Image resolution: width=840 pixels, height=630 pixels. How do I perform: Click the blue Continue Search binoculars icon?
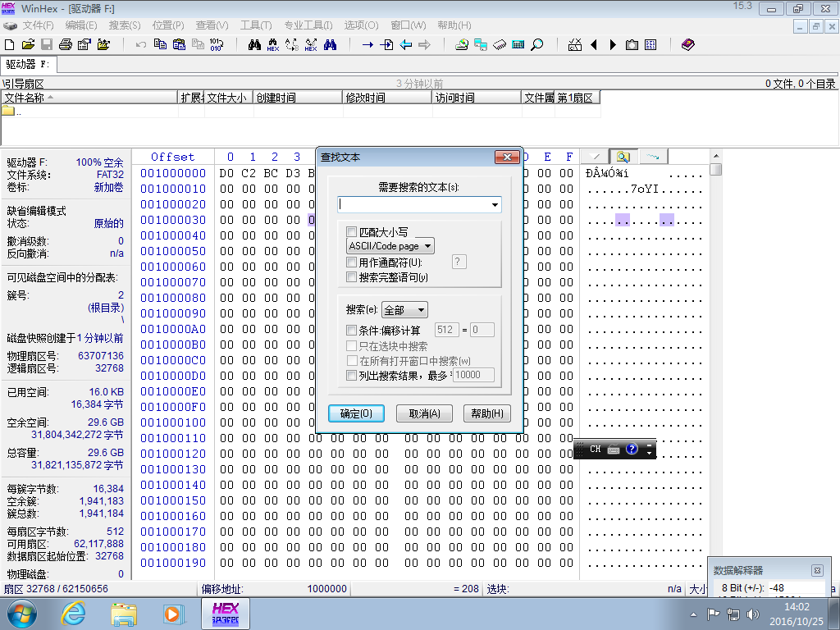[330, 44]
